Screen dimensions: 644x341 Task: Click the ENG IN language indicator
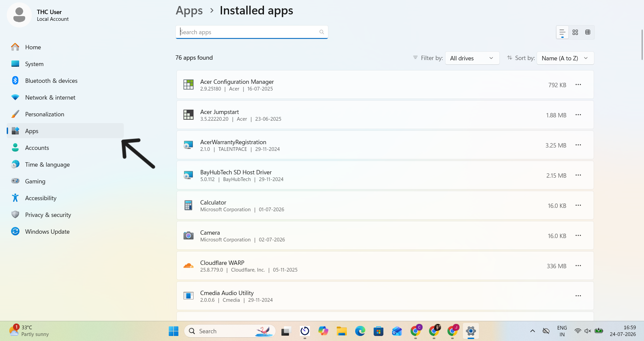point(562,331)
